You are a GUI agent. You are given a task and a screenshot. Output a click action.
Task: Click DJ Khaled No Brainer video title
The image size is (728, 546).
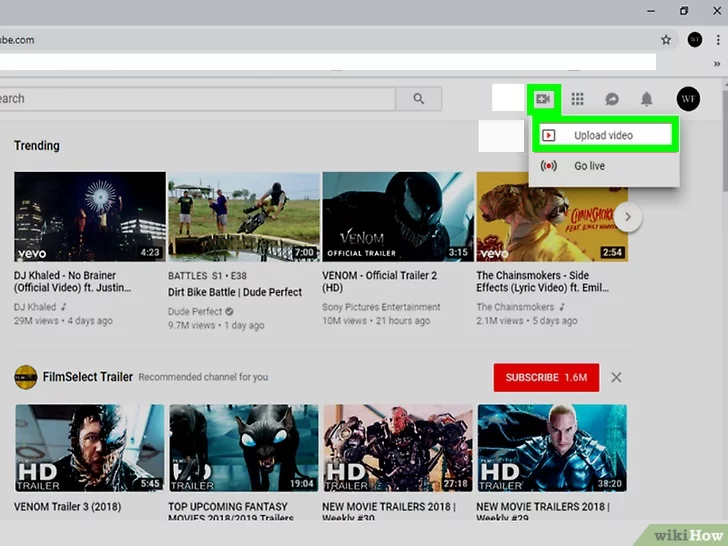point(72,281)
